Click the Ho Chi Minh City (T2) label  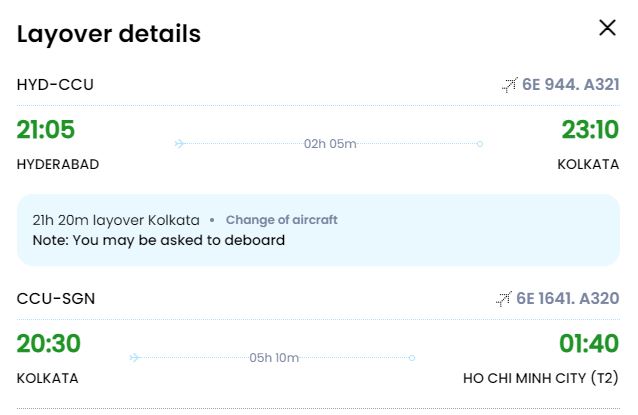(x=541, y=378)
